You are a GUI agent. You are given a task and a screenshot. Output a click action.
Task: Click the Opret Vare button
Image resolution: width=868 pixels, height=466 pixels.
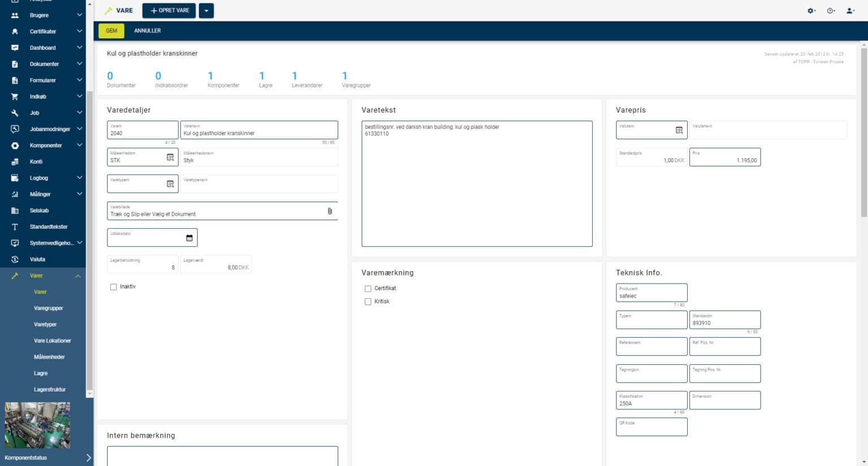tap(169, 11)
